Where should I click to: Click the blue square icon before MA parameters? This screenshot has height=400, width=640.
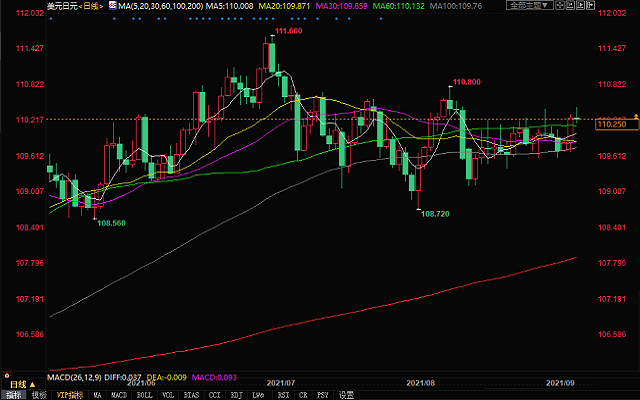click(x=109, y=6)
